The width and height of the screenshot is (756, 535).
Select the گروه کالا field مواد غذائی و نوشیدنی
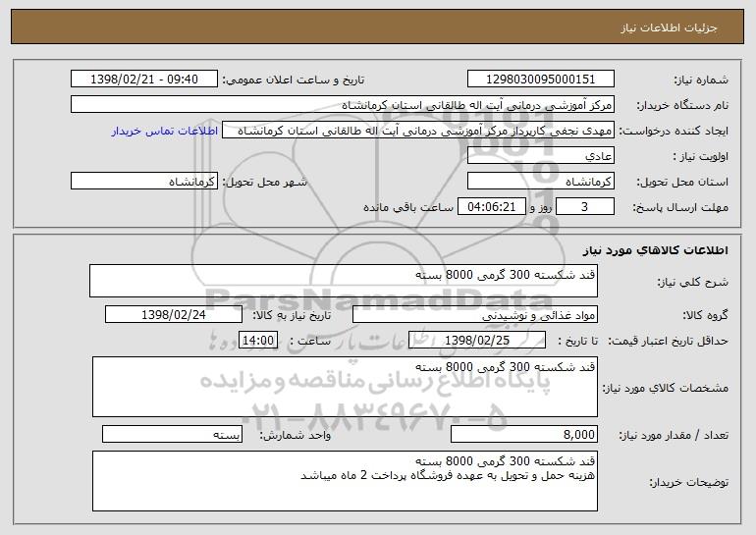(x=475, y=315)
